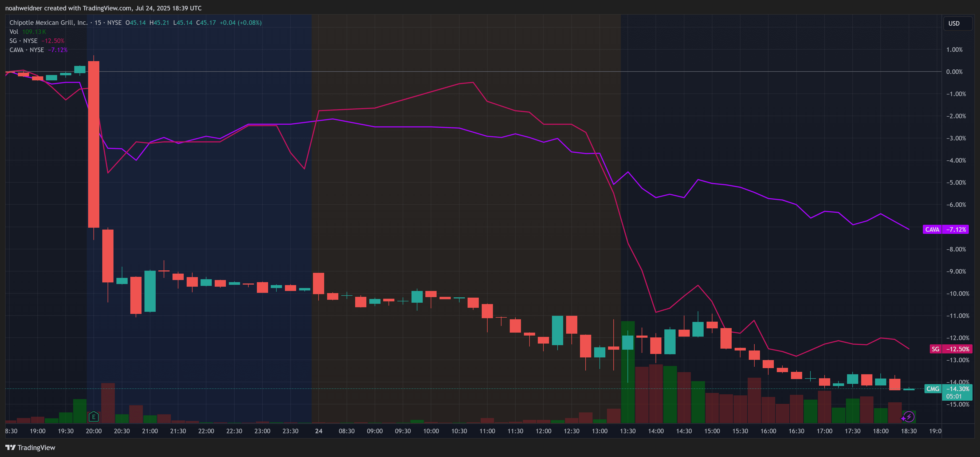Viewport: 980px width, 457px height.
Task: Click the pink SG price label tag
Action: [x=935, y=349]
